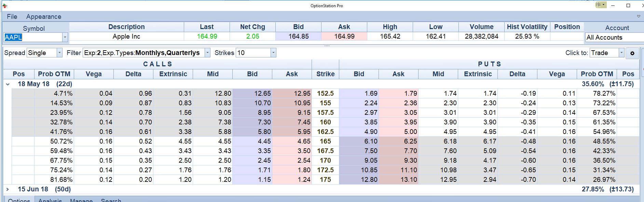Open the Spread type dropdown
This screenshot has width=644, height=202.
59,53
